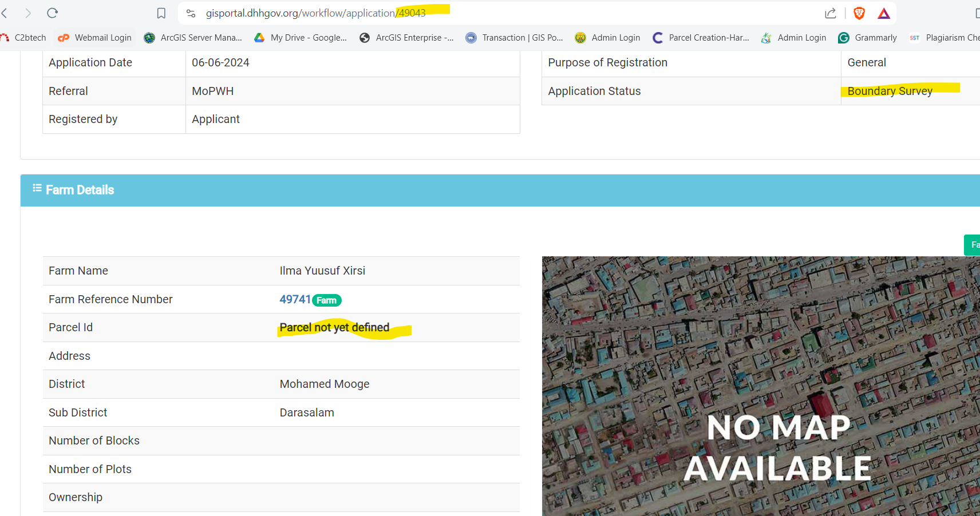The height and width of the screenshot is (516, 980).
Task: Click the Purpose of Registration label
Action: (x=607, y=62)
